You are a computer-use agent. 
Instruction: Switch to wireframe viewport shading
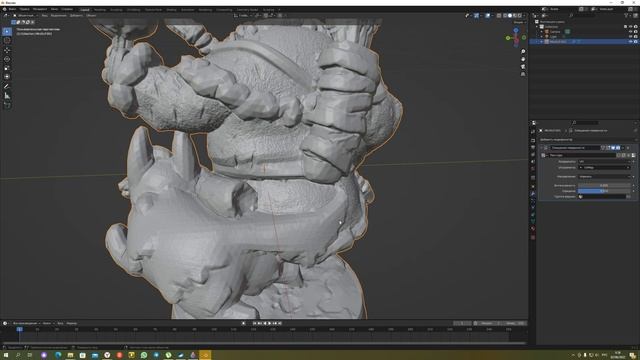[505, 16]
